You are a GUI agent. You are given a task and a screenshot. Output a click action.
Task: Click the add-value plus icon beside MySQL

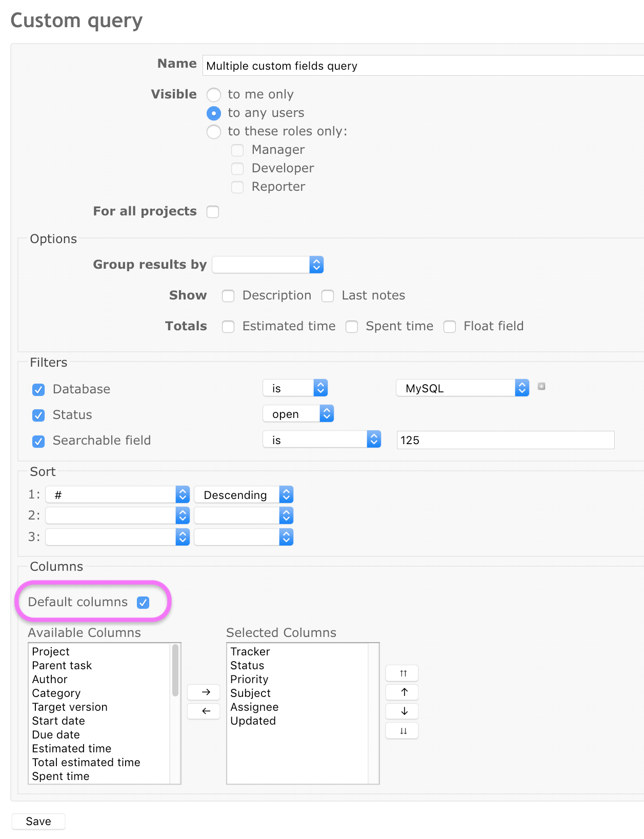coord(541,387)
